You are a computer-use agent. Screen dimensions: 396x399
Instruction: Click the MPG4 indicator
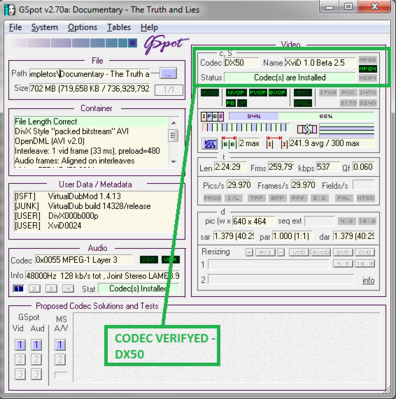[x=368, y=69]
